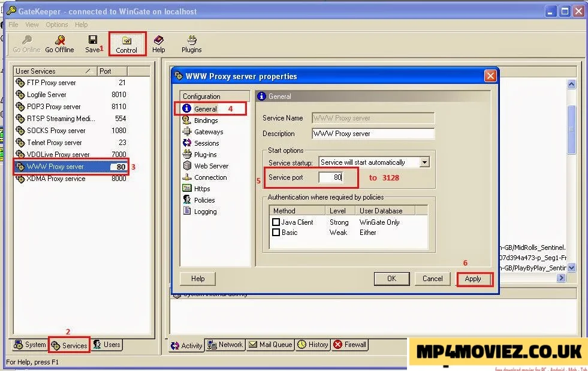Click the Apply button
The width and height of the screenshot is (588, 371).
coord(474,279)
